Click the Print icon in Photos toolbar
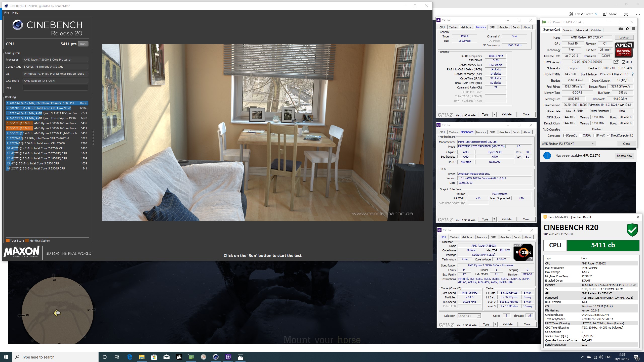 pyautogui.click(x=626, y=14)
